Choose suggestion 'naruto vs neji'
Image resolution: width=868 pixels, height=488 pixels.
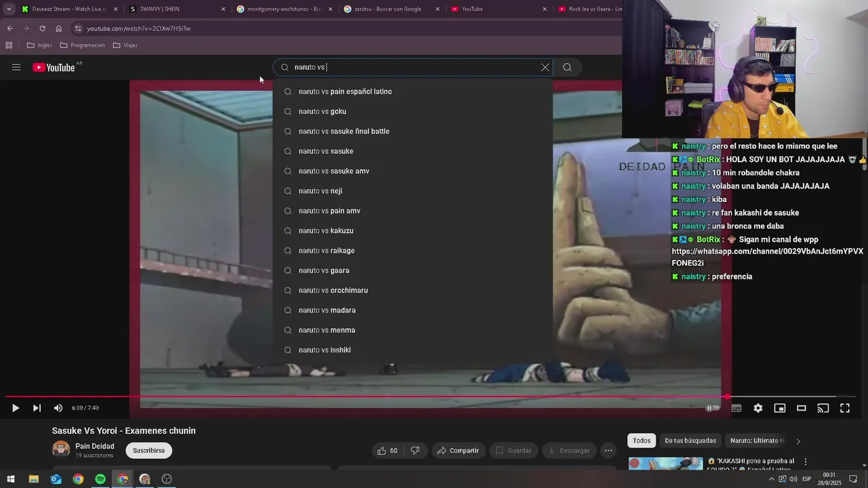tap(413, 191)
